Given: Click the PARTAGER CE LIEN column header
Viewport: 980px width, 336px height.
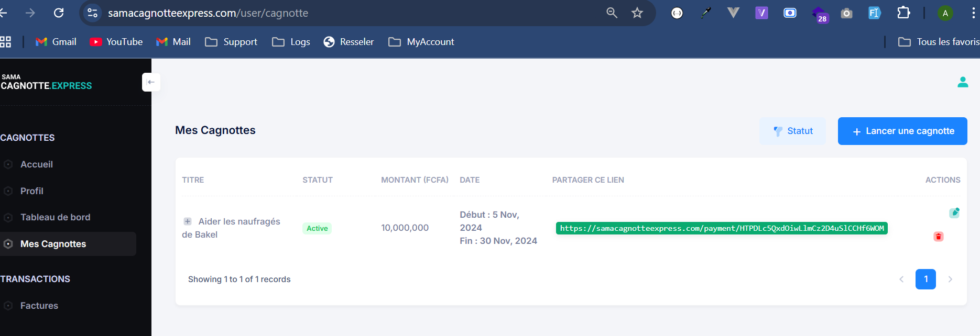Looking at the screenshot, I should click(x=588, y=180).
